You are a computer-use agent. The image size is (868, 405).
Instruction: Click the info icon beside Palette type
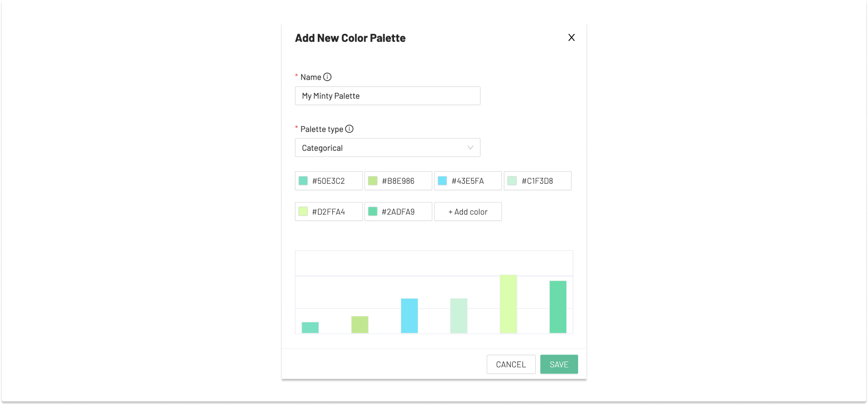350,129
